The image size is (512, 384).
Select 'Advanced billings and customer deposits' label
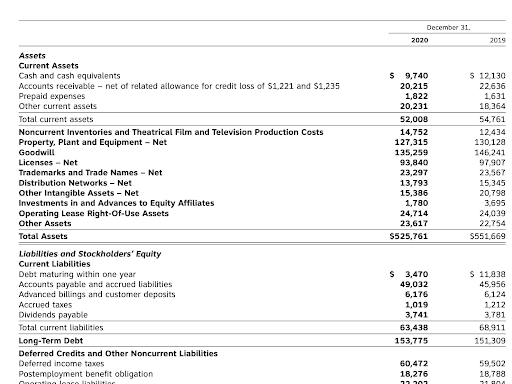coord(97,295)
